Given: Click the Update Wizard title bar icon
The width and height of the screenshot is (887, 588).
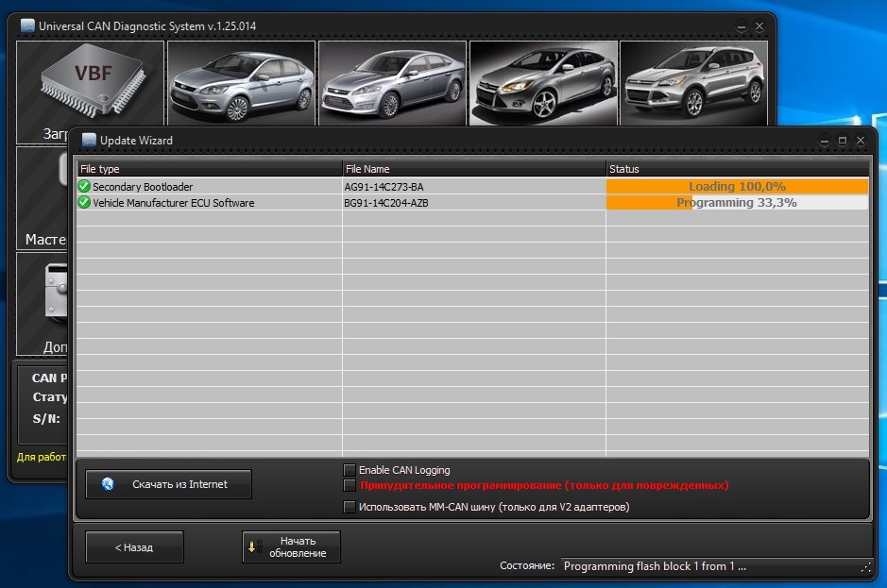Looking at the screenshot, I should click(89, 141).
